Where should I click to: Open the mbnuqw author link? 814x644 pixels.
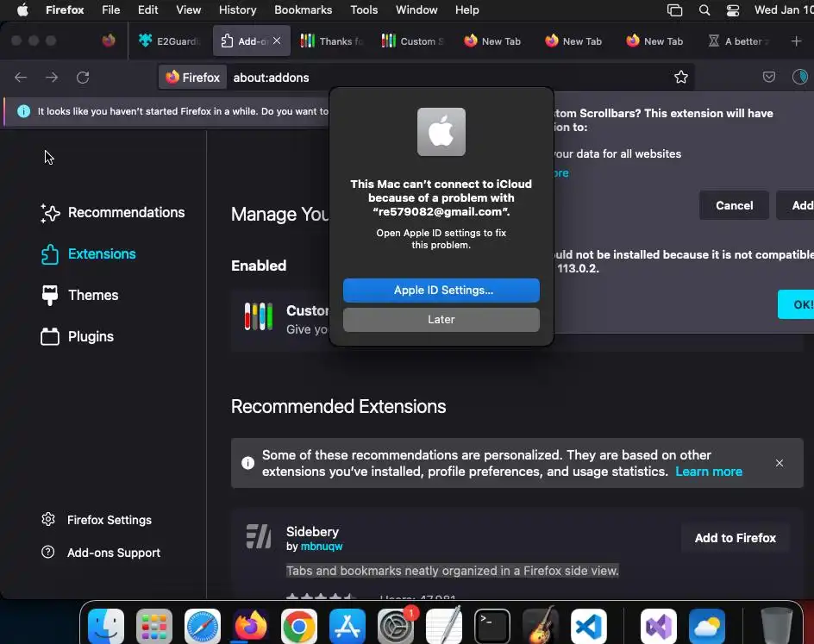pos(322,546)
